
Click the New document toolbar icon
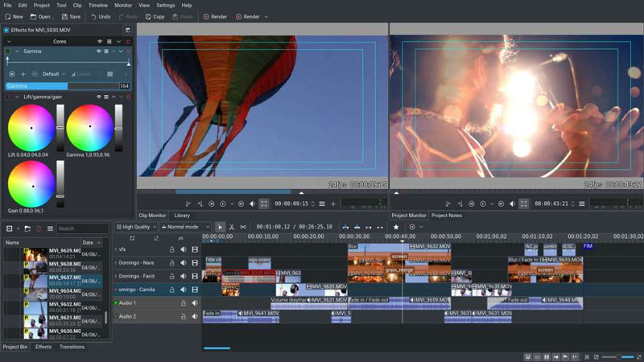click(x=14, y=16)
